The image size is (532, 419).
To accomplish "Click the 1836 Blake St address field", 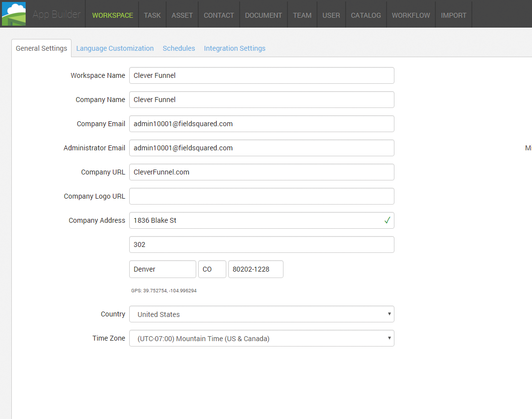I will coord(262,220).
